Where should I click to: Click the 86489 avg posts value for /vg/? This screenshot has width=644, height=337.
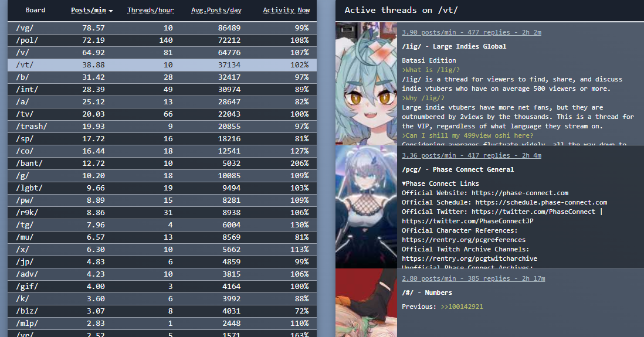click(x=229, y=28)
